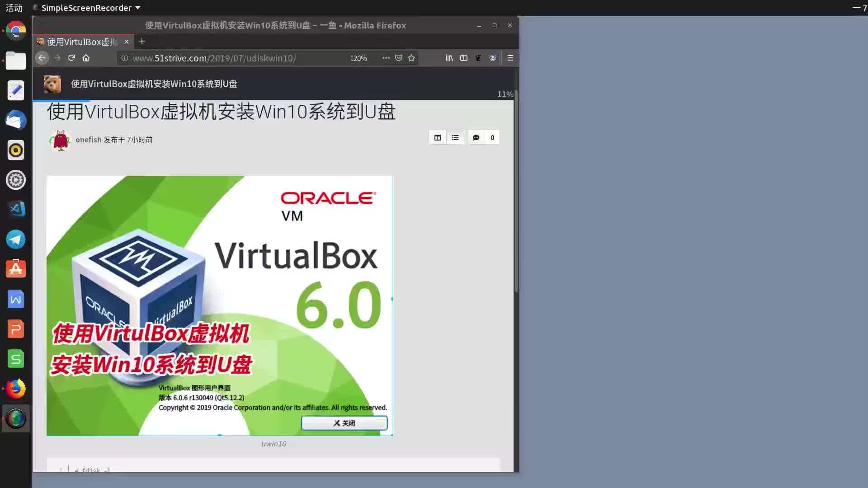Launch WPS Writer from the dock
The height and width of the screenshot is (488, 868).
pyautogui.click(x=16, y=299)
